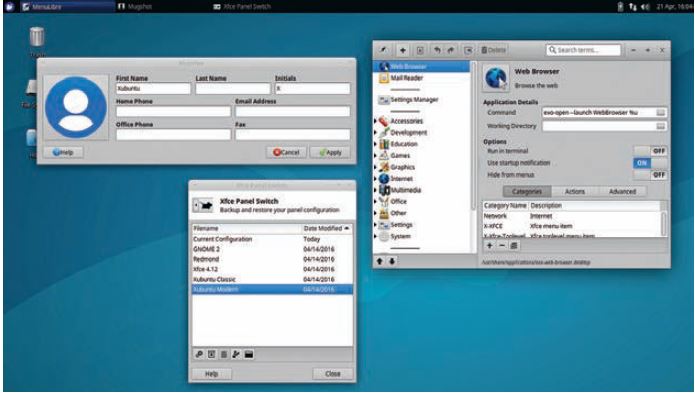
Task: Expand Settings category in tree
Action: click(x=376, y=225)
